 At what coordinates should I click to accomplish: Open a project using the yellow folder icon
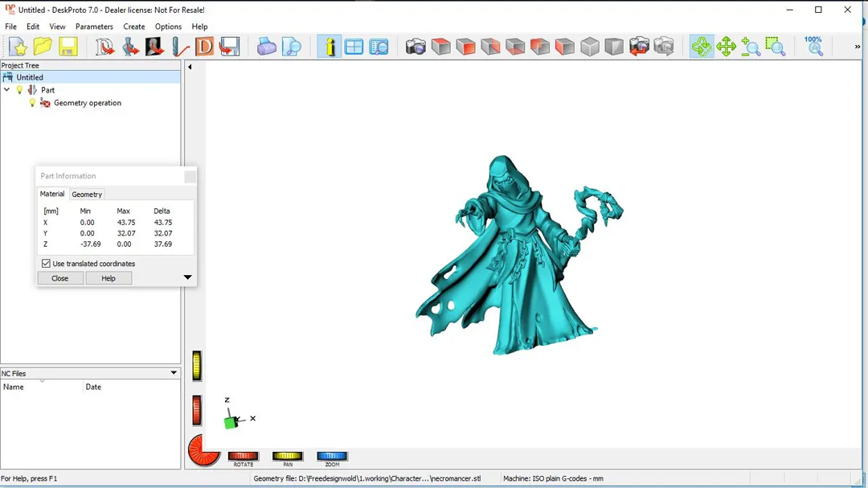coord(43,47)
